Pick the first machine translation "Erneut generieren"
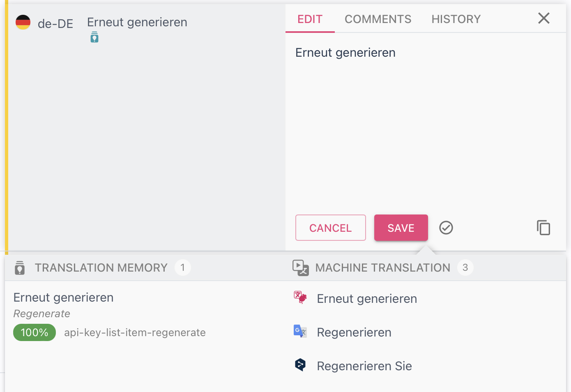 click(x=366, y=299)
